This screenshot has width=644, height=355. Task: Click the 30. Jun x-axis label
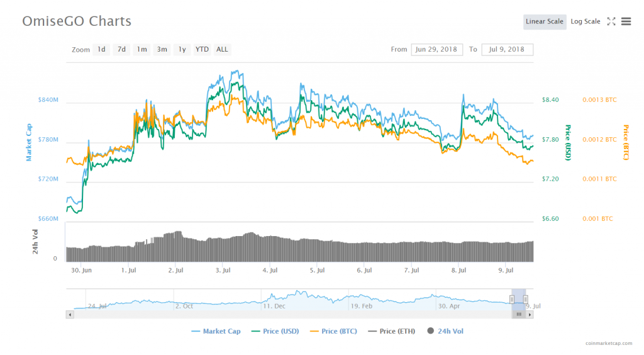point(81,271)
